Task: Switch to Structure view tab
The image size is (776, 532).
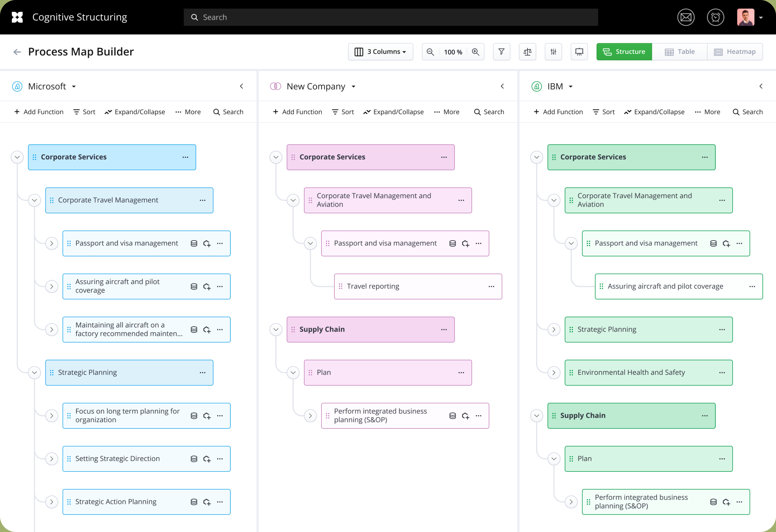Action: [x=624, y=52]
